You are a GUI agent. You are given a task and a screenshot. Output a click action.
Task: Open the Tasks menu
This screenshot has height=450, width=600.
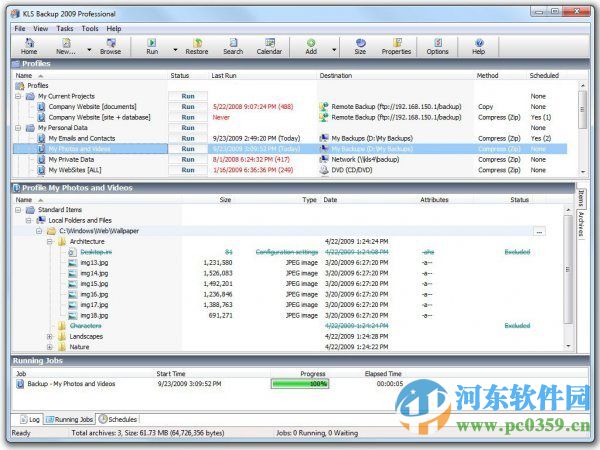coord(65,29)
